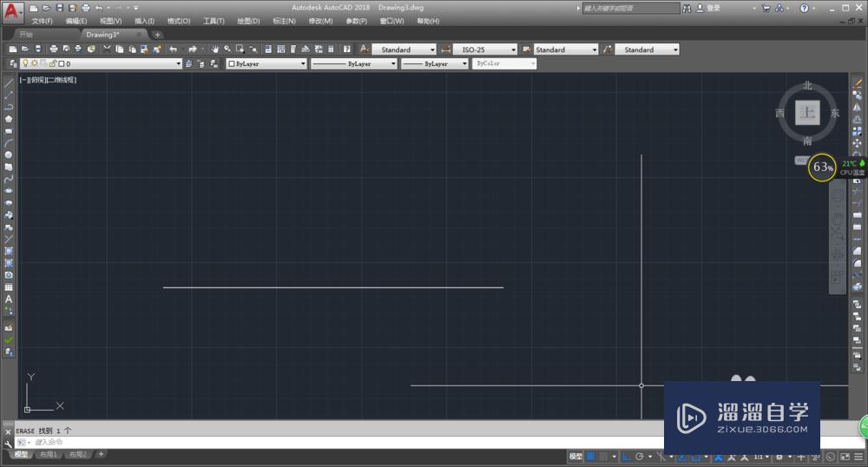Open the ByLayer color dropdown
The height and width of the screenshot is (467, 868).
(266, 63)
